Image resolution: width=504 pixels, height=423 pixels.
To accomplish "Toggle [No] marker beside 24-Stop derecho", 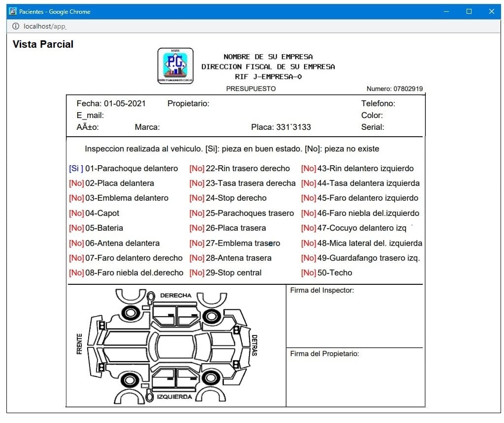I will click(x=197, y=198).
